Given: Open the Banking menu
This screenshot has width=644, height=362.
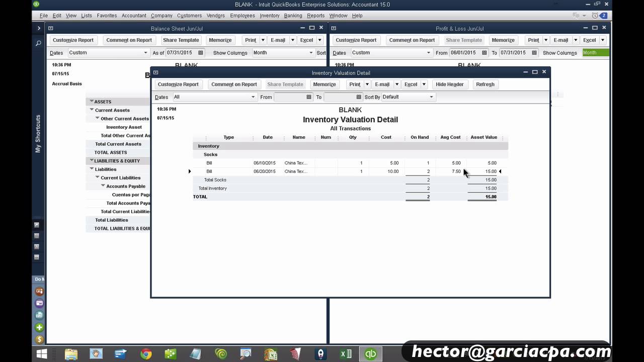Looking at the screenshot, I should (293, 16).
